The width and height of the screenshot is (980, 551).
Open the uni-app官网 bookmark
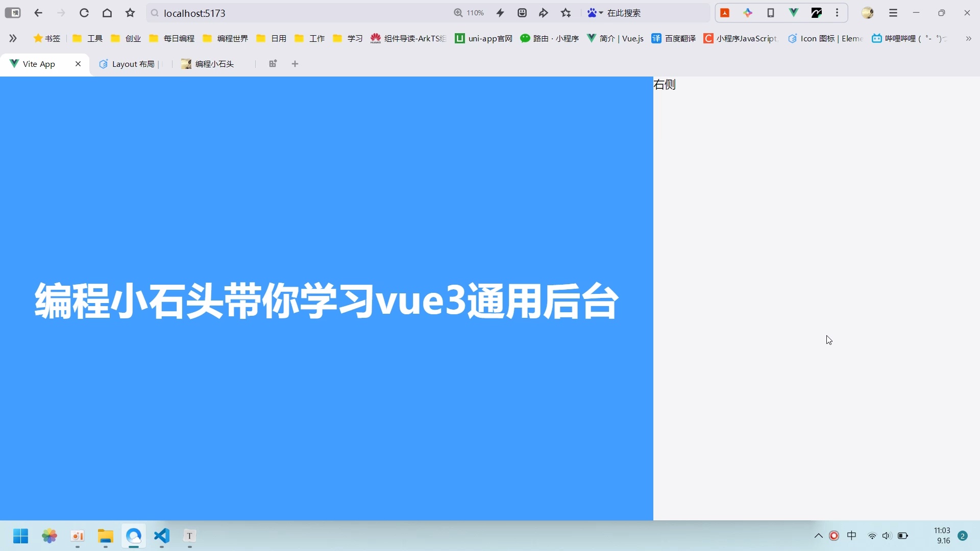point(484,38)
